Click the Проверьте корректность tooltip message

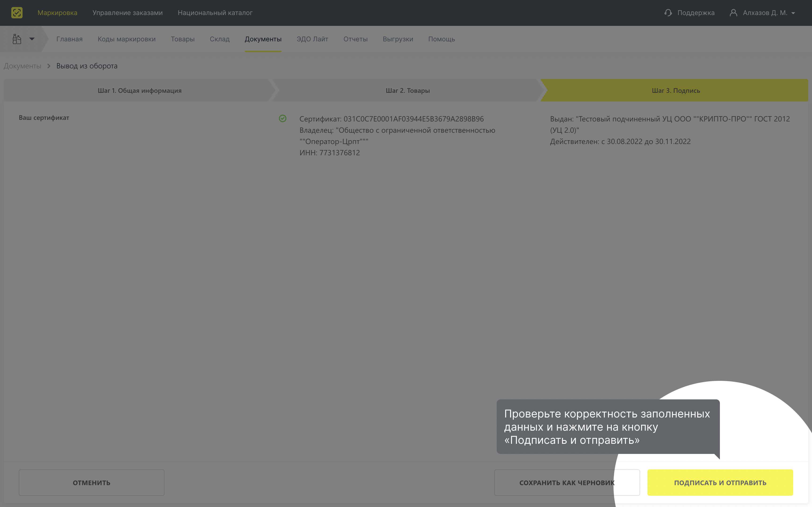coord(608,426)
